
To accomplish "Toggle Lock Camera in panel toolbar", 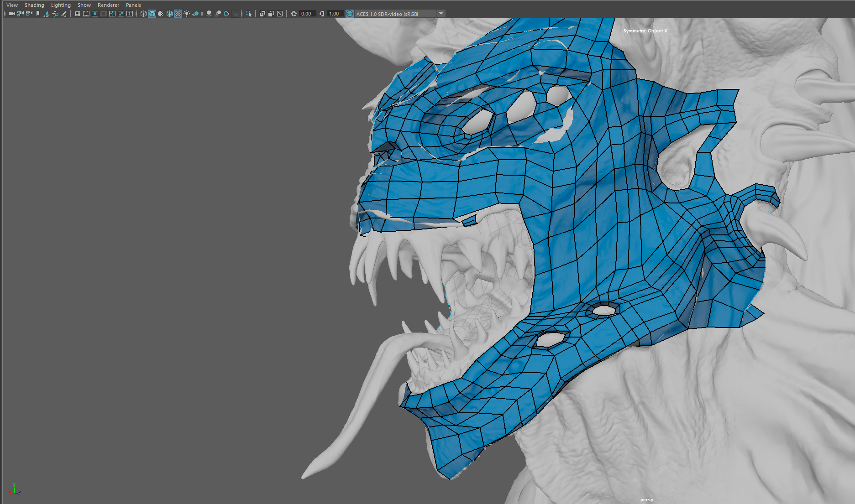I will [20, 14].
